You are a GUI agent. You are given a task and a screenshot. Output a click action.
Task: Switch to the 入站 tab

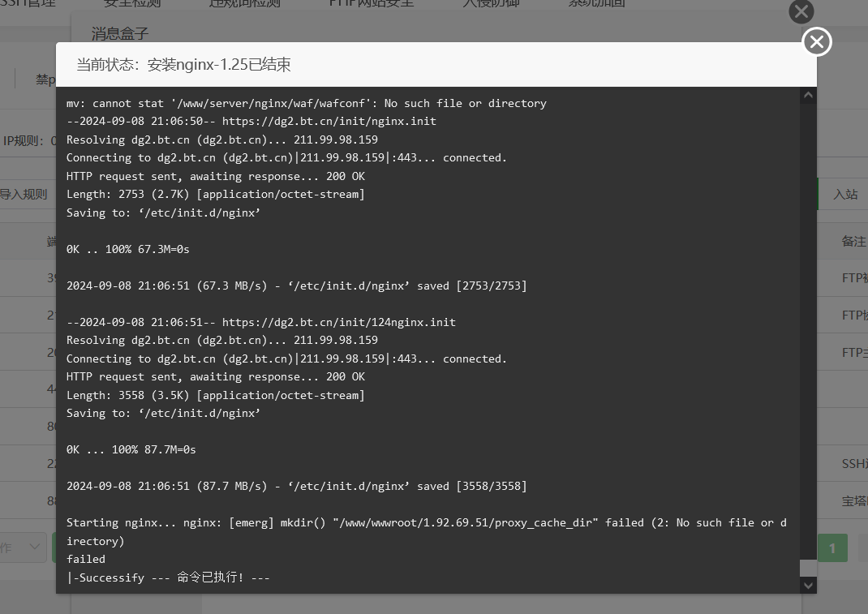coord(845,195)
